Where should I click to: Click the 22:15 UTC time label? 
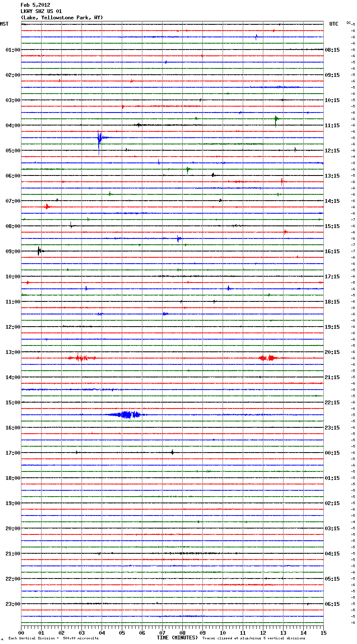(332, 403)
